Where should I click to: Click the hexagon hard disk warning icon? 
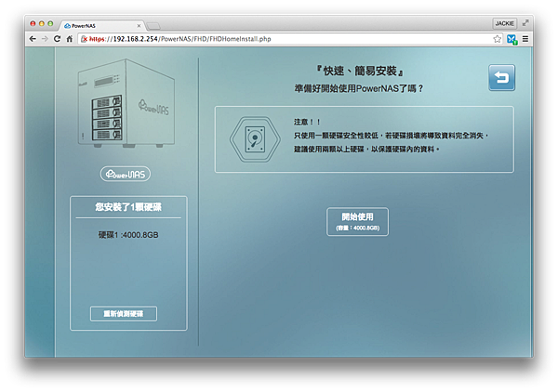255,139
